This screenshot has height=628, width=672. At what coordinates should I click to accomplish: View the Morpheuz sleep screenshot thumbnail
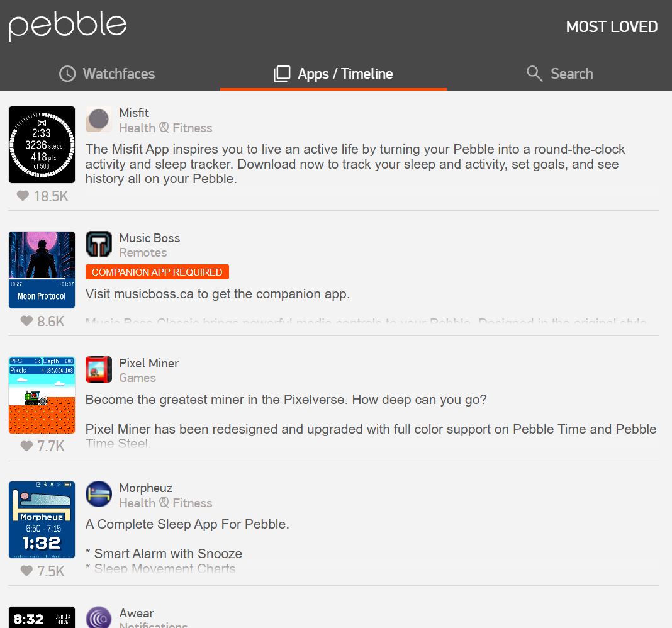pos(42,520)
